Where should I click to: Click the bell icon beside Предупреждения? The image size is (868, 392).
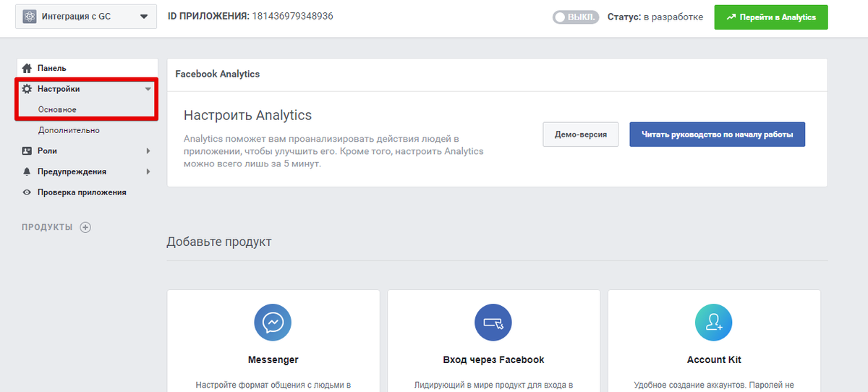click(x=27, y=171)
